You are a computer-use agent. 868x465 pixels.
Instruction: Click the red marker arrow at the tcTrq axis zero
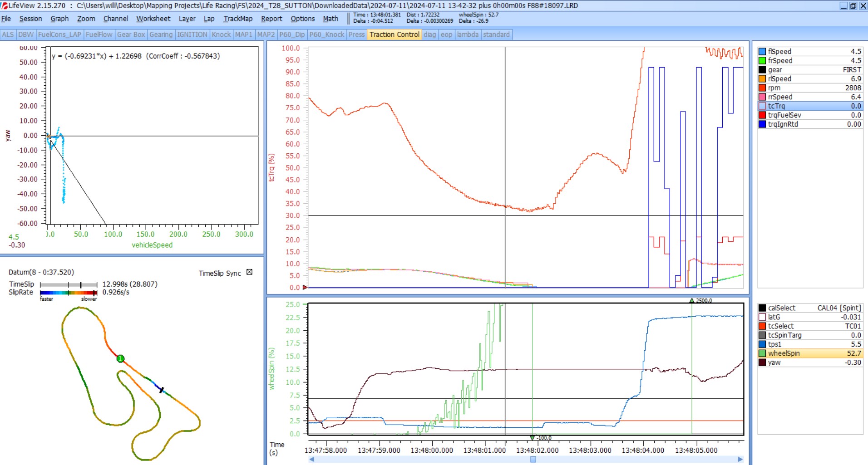click(x=305, y=287)
